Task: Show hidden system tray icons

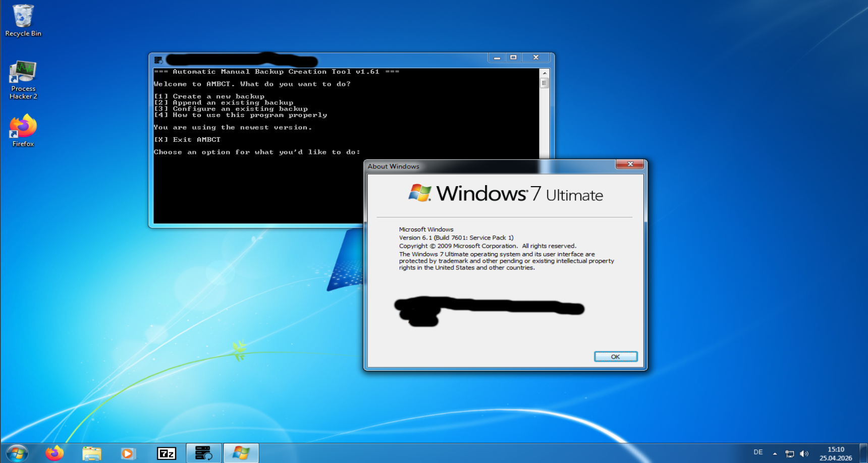Action: pos(775,453)
